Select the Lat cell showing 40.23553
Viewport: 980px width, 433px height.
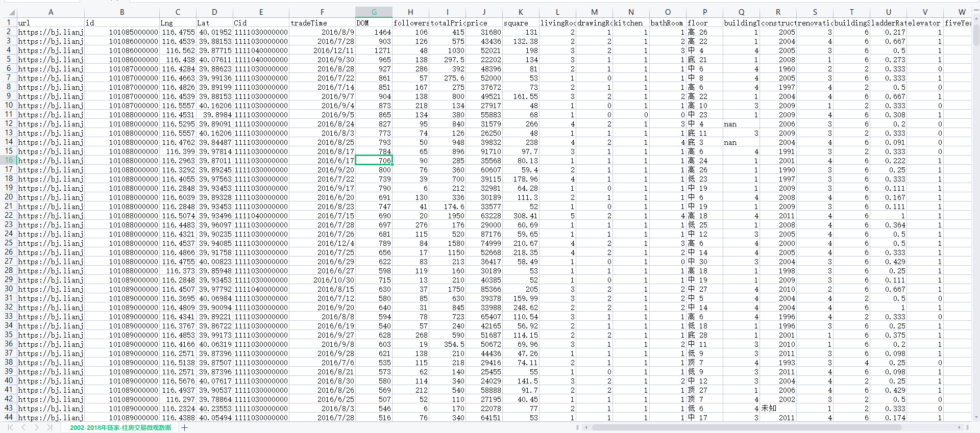coord(214,408)
